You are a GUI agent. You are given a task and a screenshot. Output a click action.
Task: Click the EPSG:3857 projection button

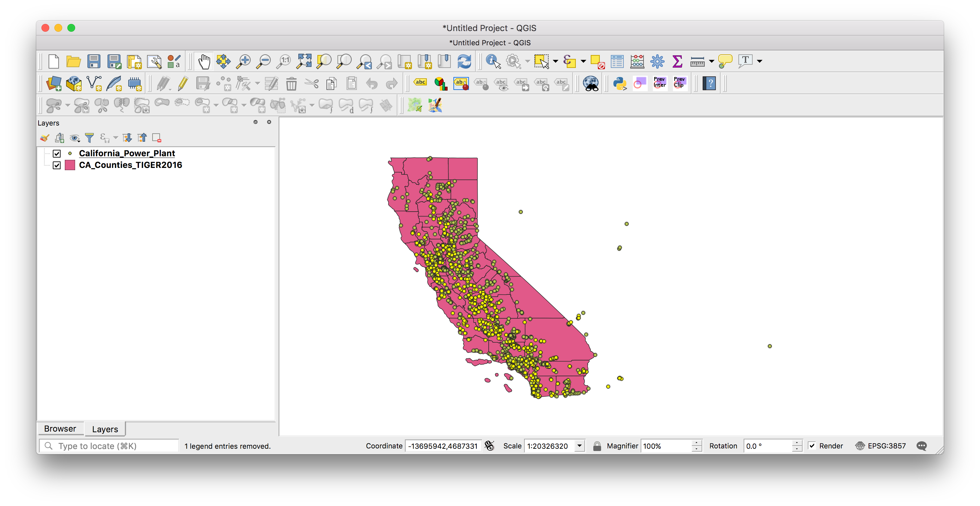pyautogui.click(x=881, y=446)
